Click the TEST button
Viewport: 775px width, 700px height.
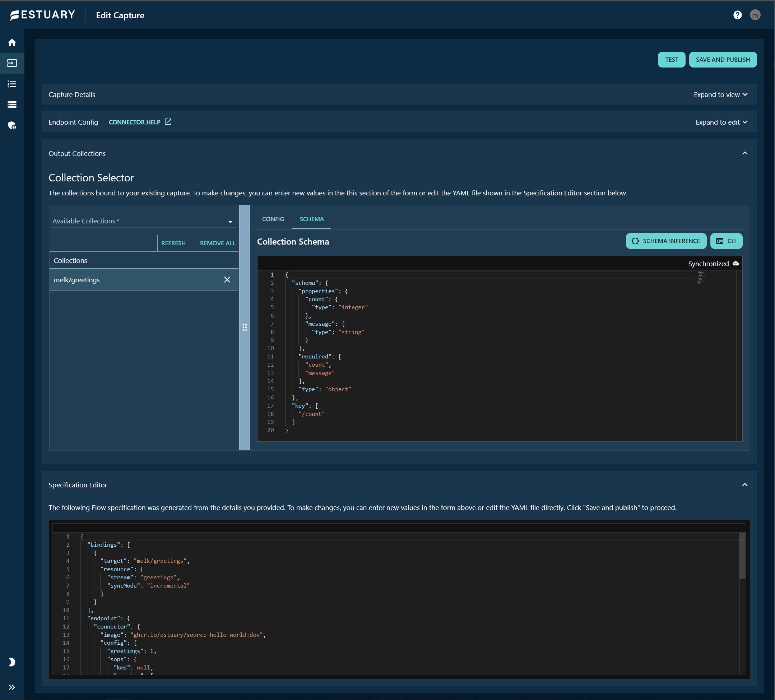tap(671, 60)
